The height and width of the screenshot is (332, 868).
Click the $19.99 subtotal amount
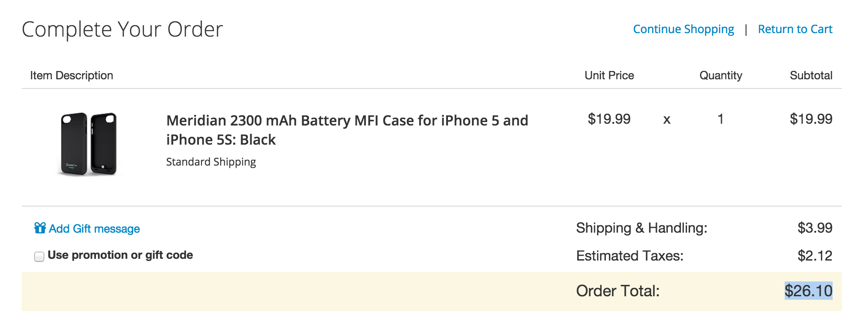click(811, 119)
